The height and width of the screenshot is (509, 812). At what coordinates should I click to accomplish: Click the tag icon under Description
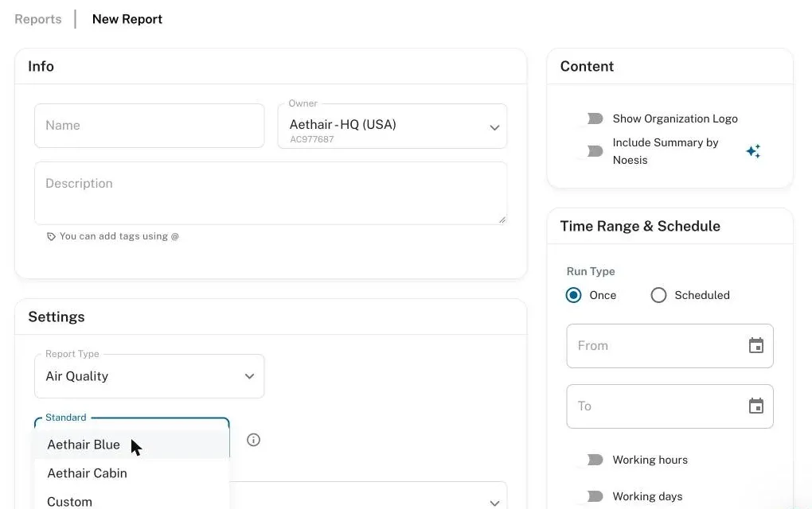51,236
